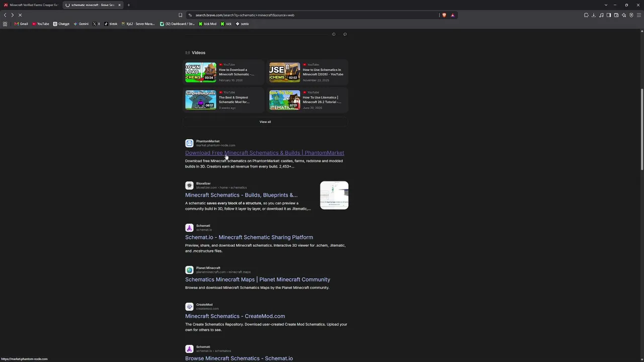
Task: Click the Planet Minecraft site favicon
Action: [189, 270]
